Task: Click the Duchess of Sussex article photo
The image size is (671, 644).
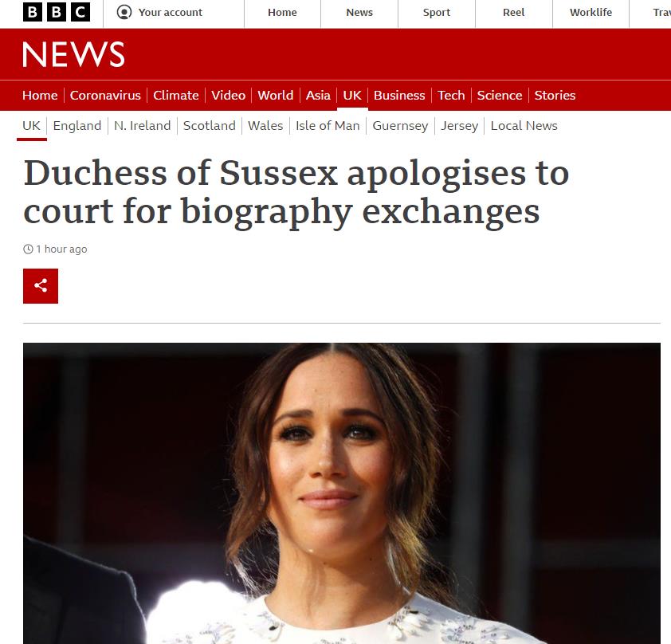Action: 342,493
